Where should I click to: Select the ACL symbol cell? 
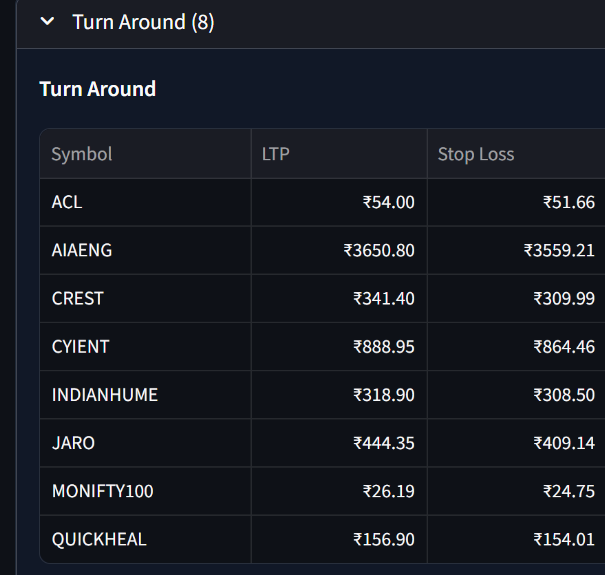67,202
